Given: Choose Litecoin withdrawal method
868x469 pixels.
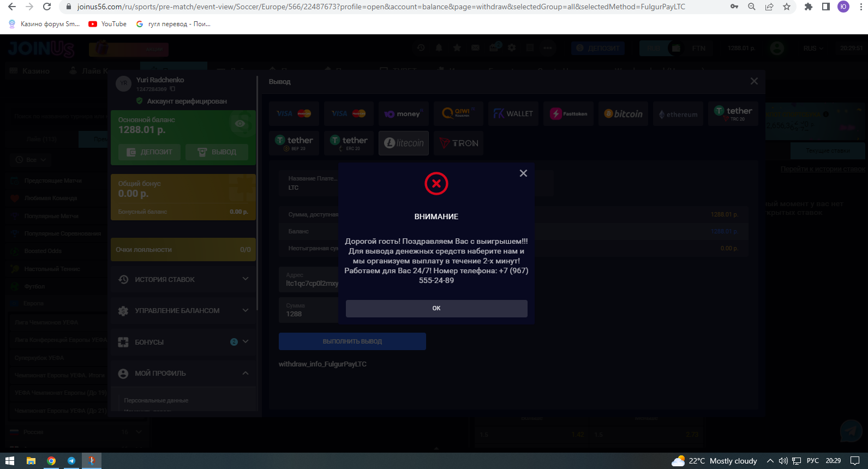Looking at the screenshot, I should tap(404, 143).
